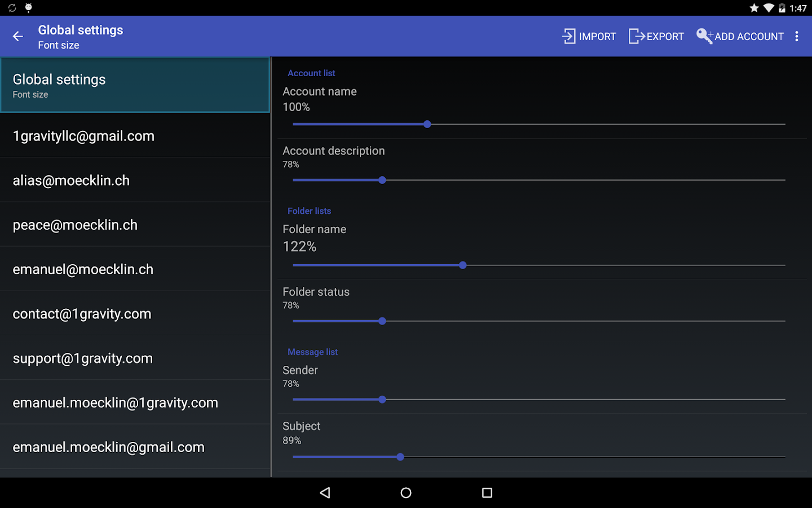The height and width of the screenshot is (508, 812).
Task: Tap the back arrow in the app bar
Action: click(x=18, y=36)
